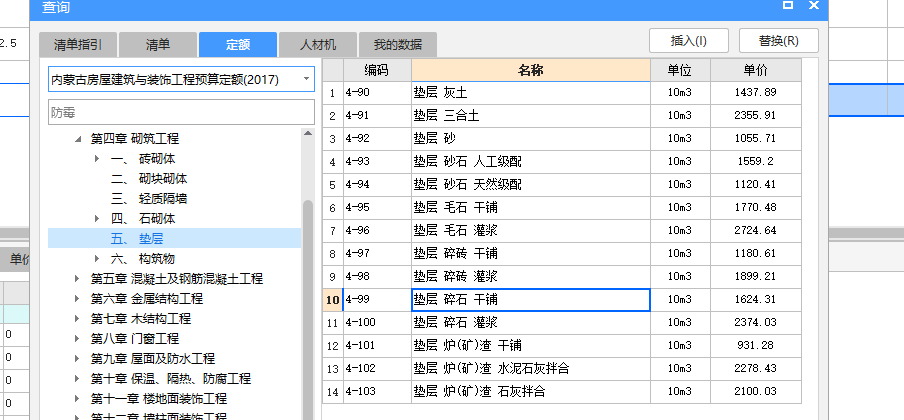Image resolution: width=904 pixels, height=420 pixels.
Task: Maximize the 查询 dialog window
Action: click(x=788, y=6)
